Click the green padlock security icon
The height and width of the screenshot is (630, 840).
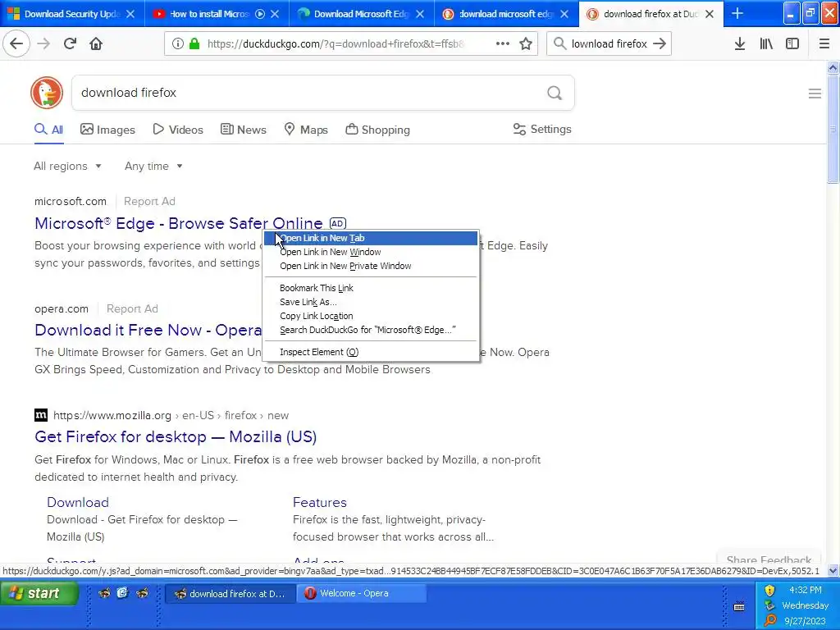pyautogui.click(x=194, y=44)
